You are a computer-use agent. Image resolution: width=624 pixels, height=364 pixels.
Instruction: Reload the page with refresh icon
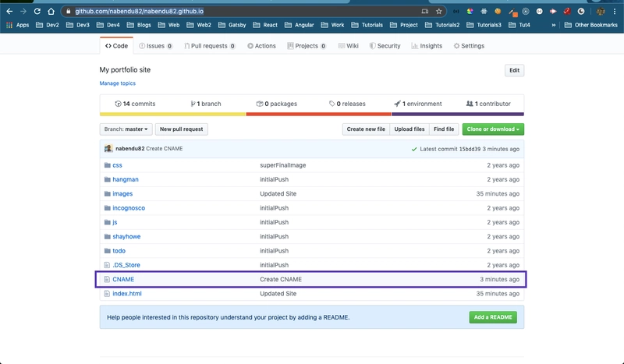pos(37,12)
